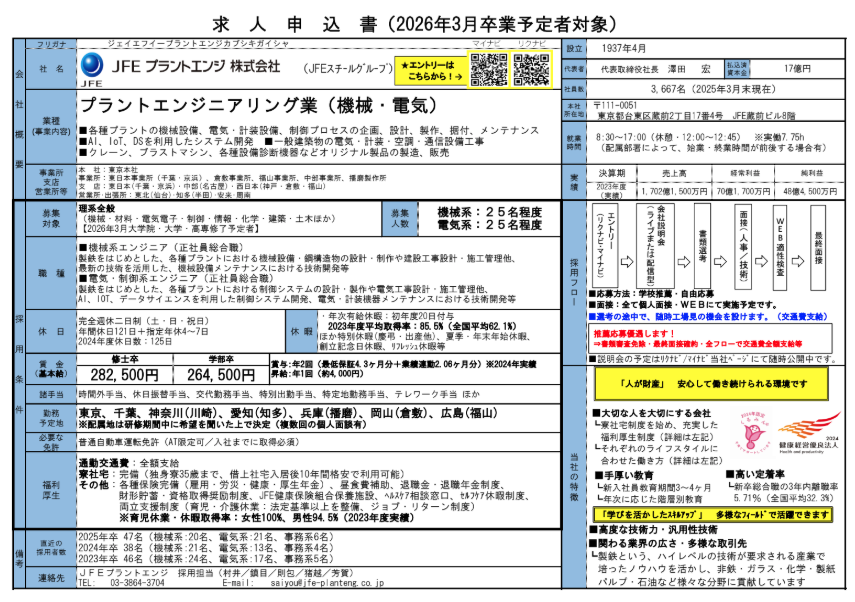Click the 勤務予定地 locations line starting 東京、千葉
Viewport: 855px width, 602px height.
(x=287, y=413)
